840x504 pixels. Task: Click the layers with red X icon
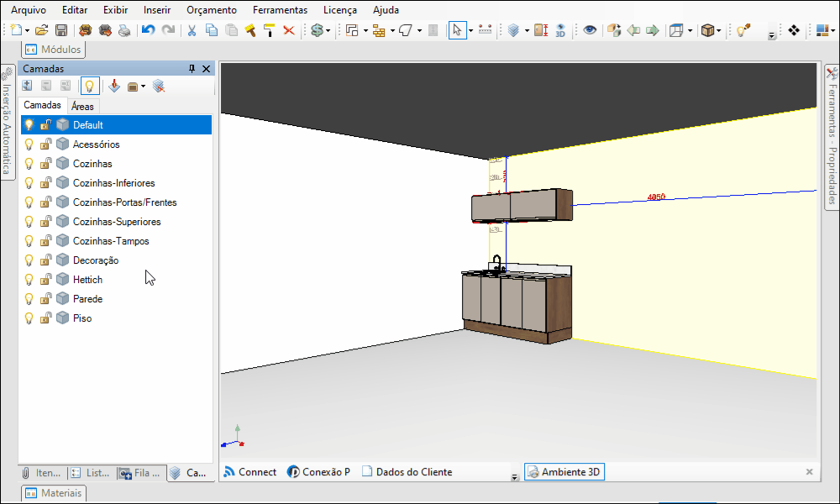(x=159, y=86)
